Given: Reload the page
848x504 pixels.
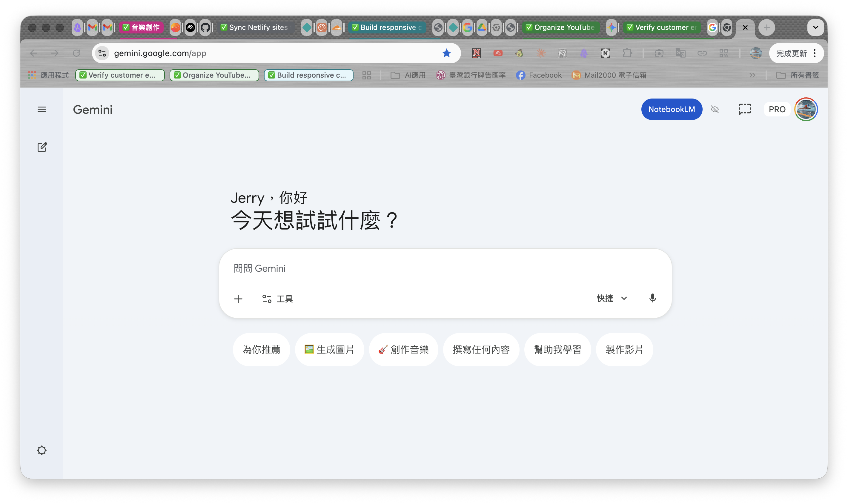Looking at the screenshot, I should pos(76,53).
